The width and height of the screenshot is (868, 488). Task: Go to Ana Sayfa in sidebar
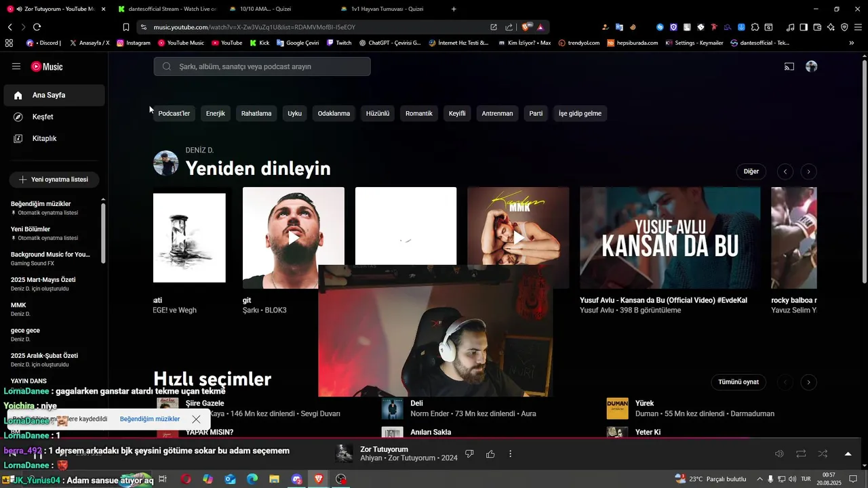[x=54, y=96]
